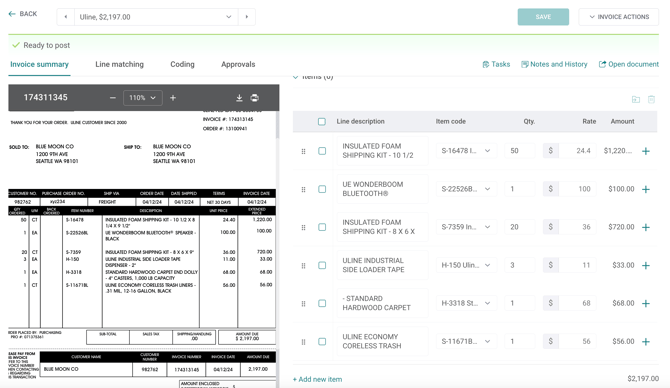Viewport: 670px width, 388px height.
Task: Open item code dropdown S-16478
Action: [x=466, y=151]
